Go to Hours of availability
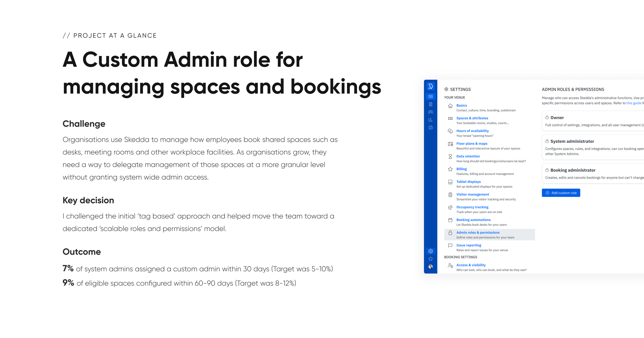 (472, 131)
